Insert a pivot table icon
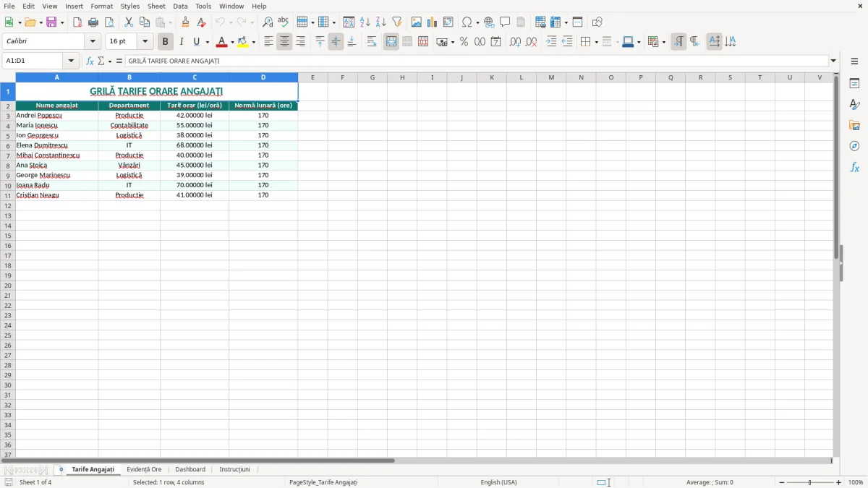Image resolution: width=868 pixels, height=488 pixels. coord(448,22)
